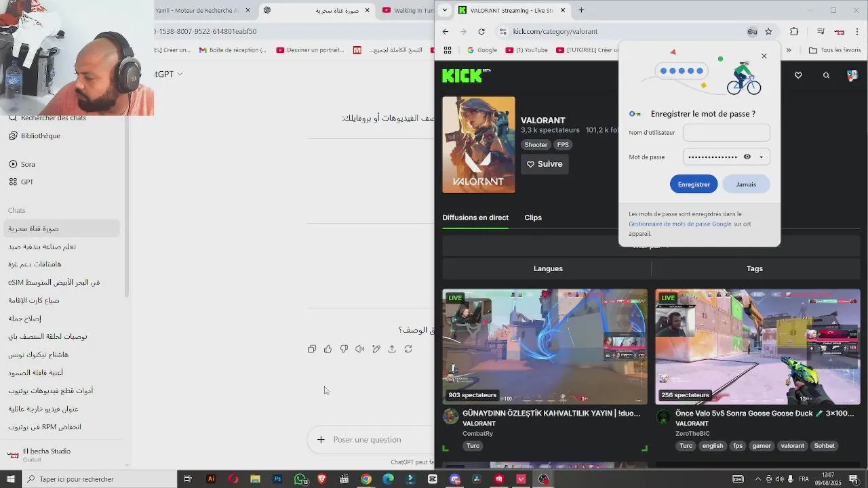868x488 pixels.
Task: Switch to the Clips tab on Kick
Action: tap(533, 218)
